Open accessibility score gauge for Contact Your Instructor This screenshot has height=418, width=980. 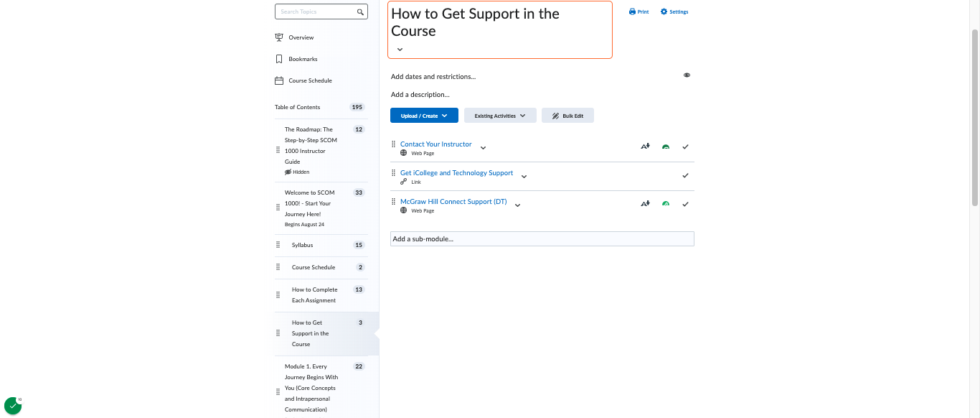(x=666, y=147)
